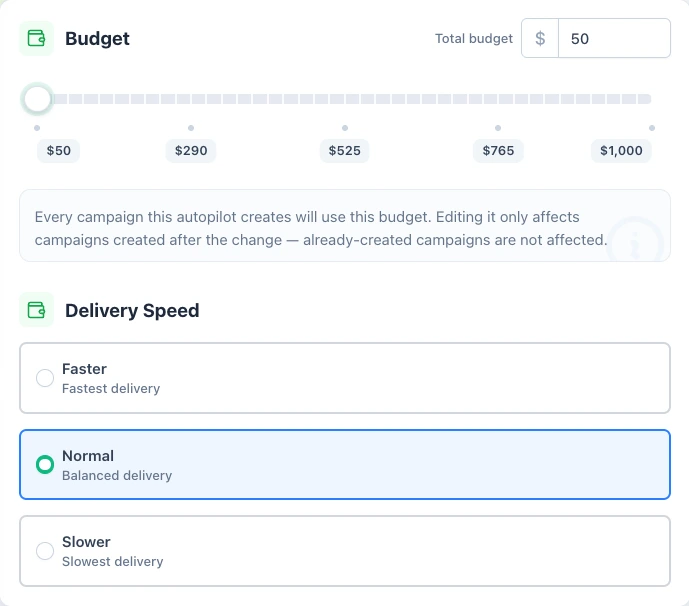Image resolution: width=689 pixels, height=606 pixels.
Task: Click the wallet icon beside Budget heading
Action: [x=36, y=38]
